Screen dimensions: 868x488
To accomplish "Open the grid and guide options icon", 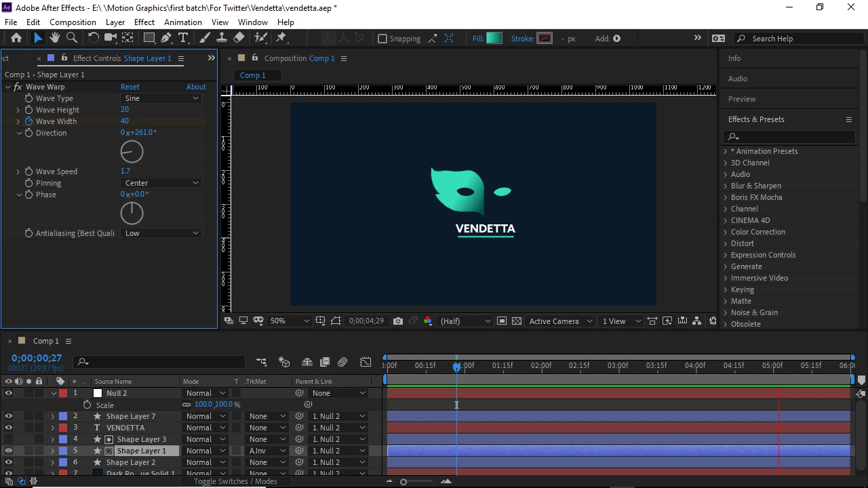I will [321, 321].
